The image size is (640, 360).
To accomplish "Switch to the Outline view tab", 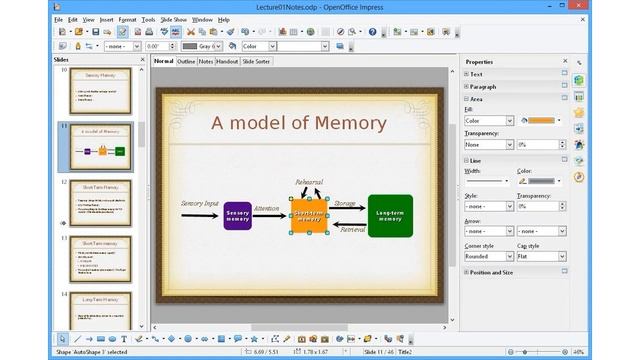I will click(x=186, y=61).
